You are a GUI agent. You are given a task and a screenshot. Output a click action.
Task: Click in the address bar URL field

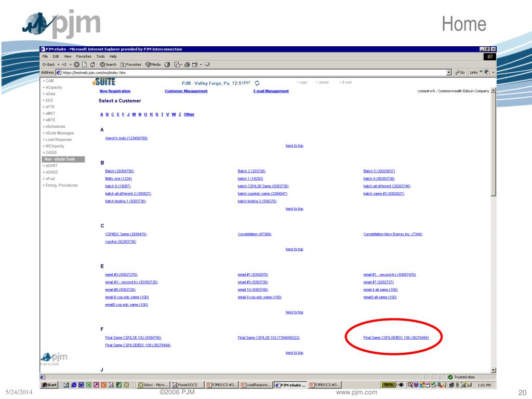251,72
